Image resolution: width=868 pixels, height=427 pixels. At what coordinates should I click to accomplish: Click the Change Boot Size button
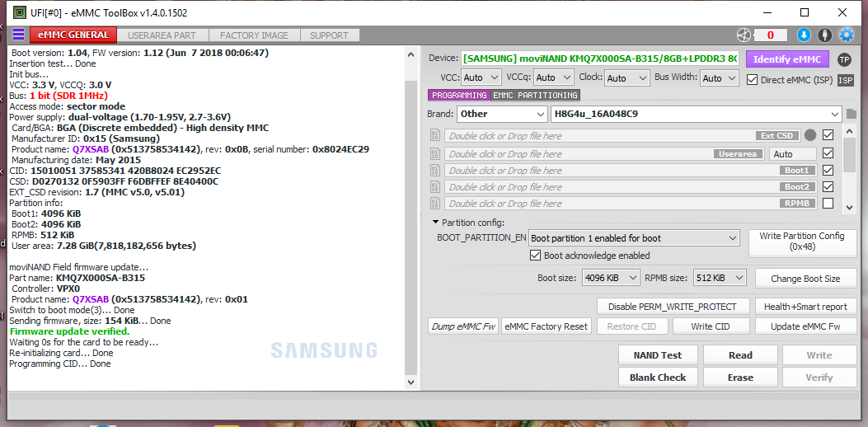[x=805, y=279]
